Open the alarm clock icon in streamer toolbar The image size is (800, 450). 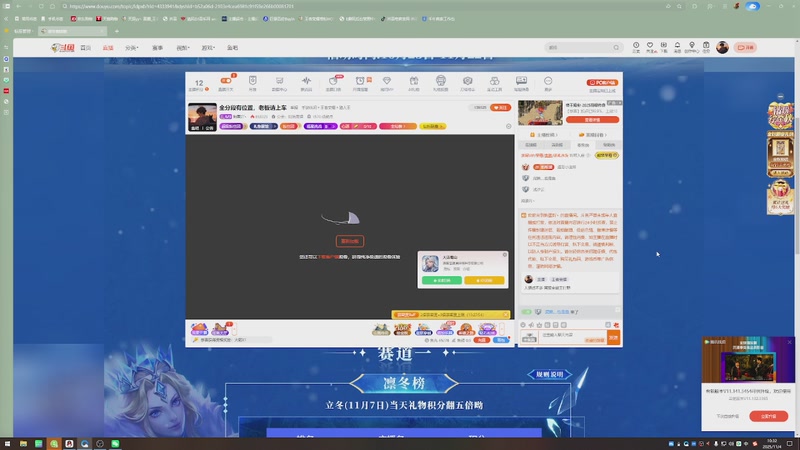pos(360,81)
